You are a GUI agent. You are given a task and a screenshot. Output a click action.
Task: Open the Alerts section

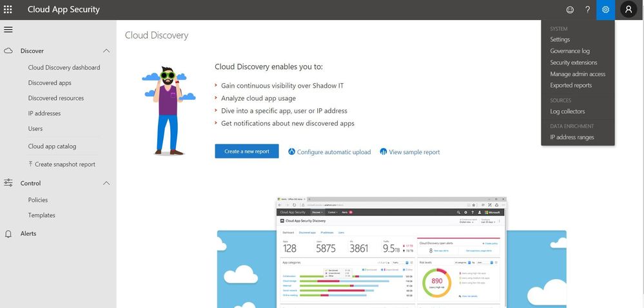(28, 233)
